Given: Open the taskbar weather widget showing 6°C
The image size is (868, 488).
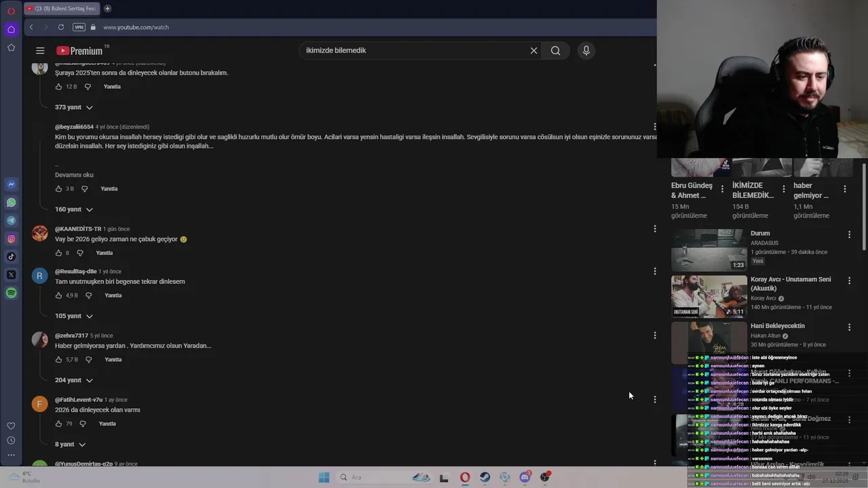Looking at the screenshot, I should coord(24,477).
